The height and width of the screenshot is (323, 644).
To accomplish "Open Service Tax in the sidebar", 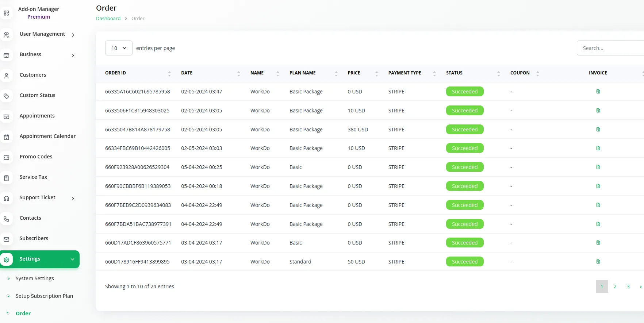I will [33, 177].
